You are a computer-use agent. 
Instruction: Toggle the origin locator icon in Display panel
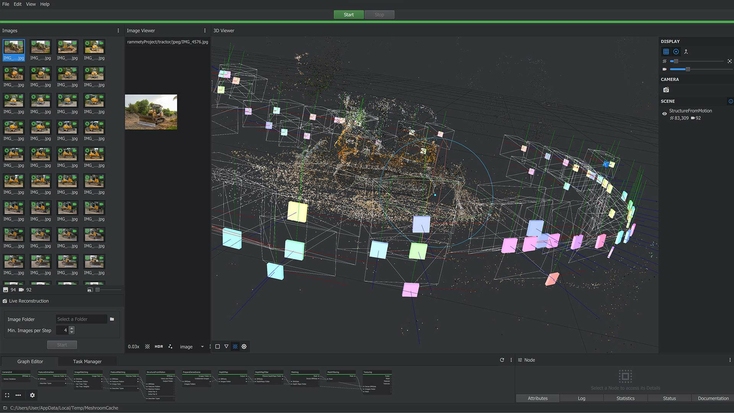click(x=686, y=51)
